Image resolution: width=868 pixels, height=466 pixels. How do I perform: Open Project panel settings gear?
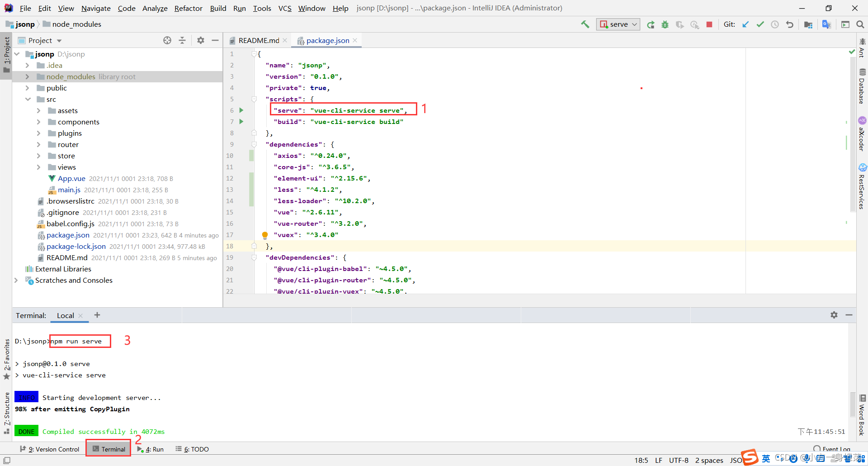click(201, 40)
